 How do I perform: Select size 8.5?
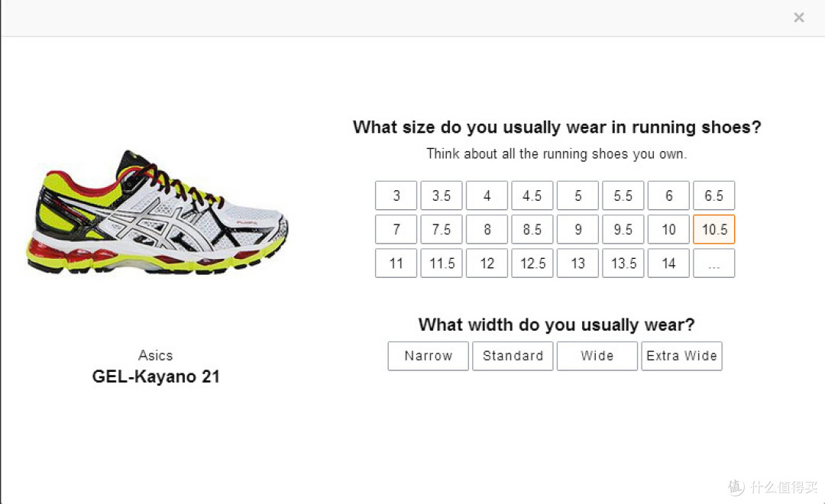coord(532,229)
